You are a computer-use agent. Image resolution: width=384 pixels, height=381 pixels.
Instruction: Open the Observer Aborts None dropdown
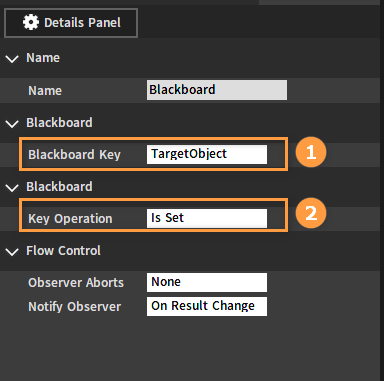[x=207, y=282]
